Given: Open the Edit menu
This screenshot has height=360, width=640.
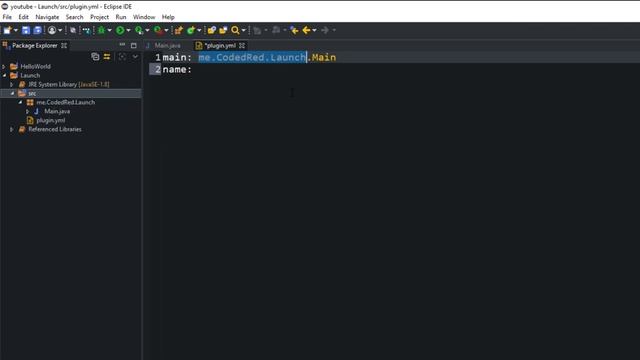Looking at the screenshot, I should click(23, 17).
